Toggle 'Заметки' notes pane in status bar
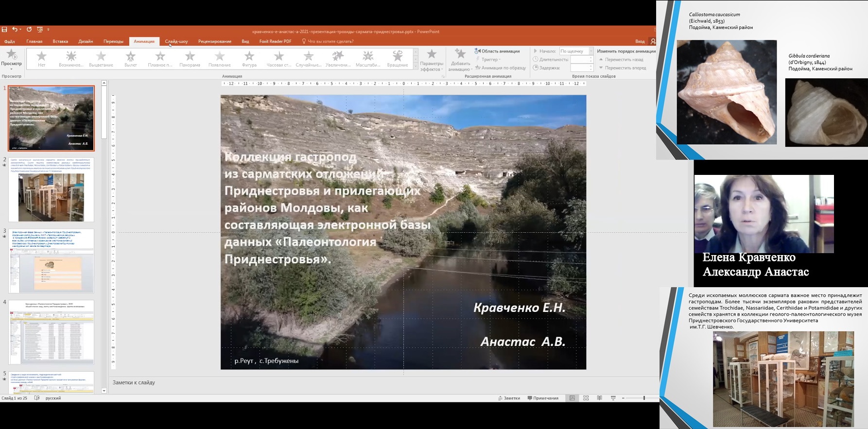Screen dimensions: 868x429 point(509,398)
